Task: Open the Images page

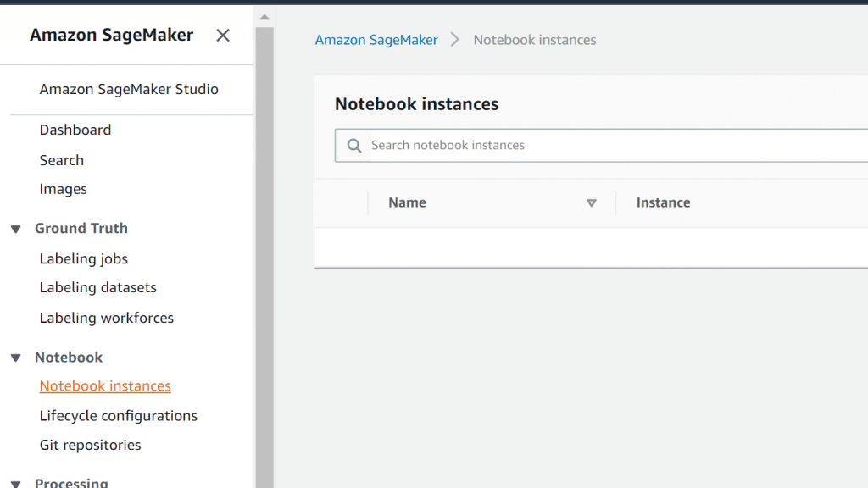Action: coord(63,189)
